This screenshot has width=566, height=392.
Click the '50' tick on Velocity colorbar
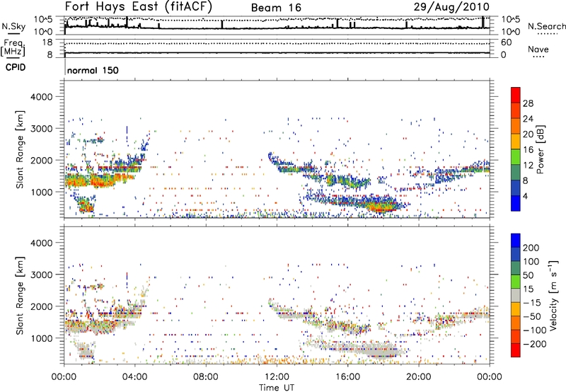(x=528, y=275)
